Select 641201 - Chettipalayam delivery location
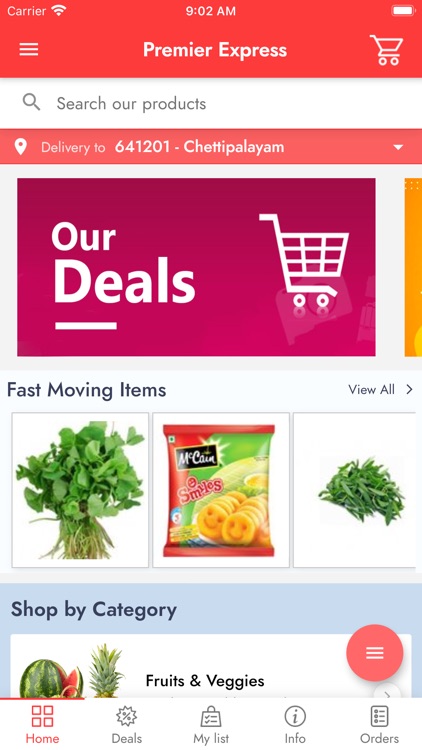Viewport: 422px width, 750px height. 200,147
